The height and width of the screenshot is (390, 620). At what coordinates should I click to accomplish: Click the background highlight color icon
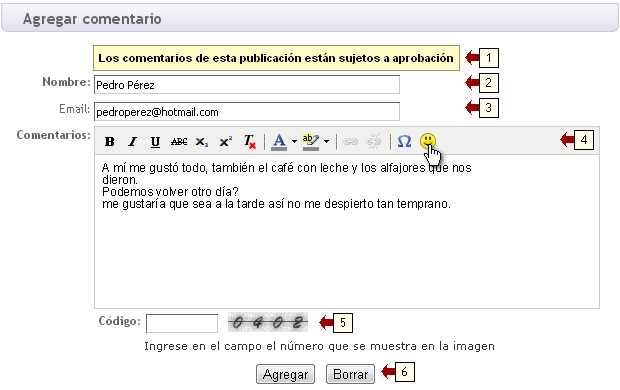311,141
